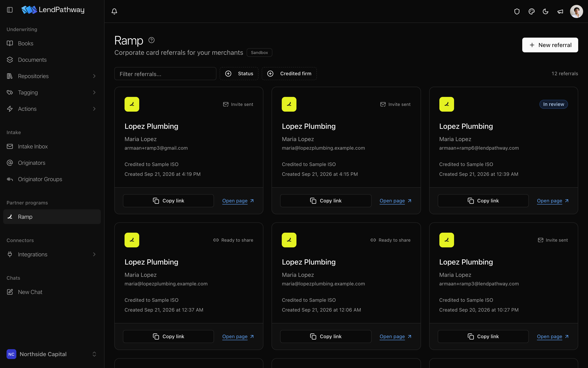The height and width of the screenshot is (368, 588).
Task: Click the New referral button
Action: point(550,45)
